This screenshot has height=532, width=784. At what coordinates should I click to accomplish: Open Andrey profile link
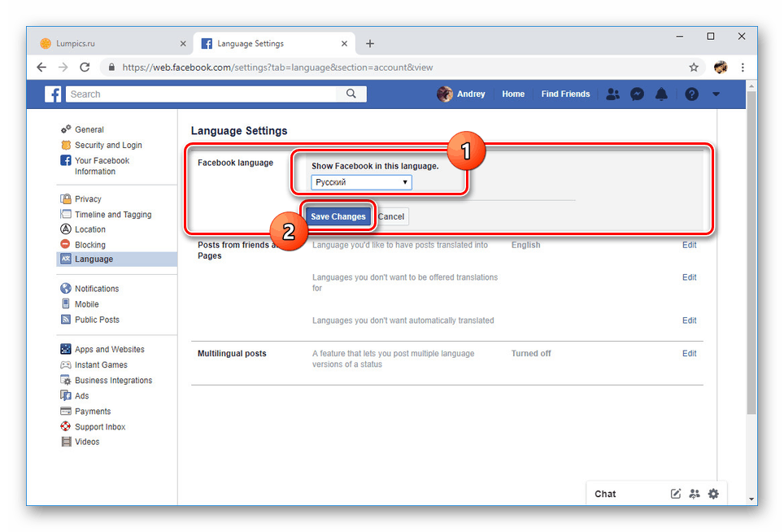(471, 94)
